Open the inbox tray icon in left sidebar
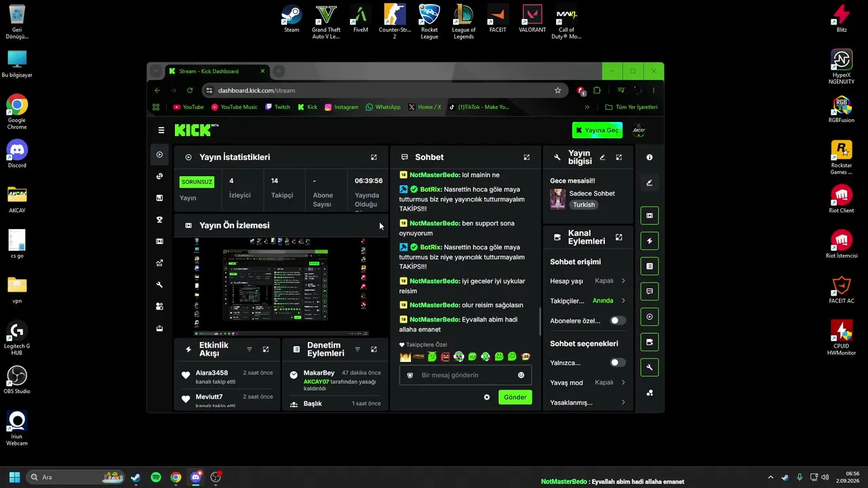The width and height of the screenshot is (868, 488). (x=159, y=328)
